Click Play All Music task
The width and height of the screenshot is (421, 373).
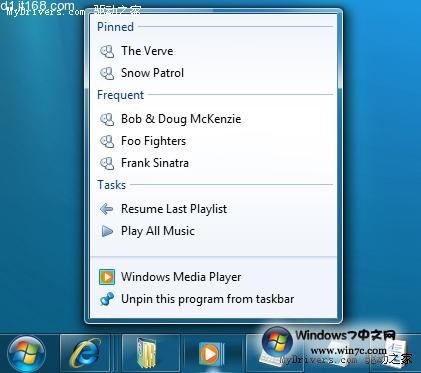(213, 231)
